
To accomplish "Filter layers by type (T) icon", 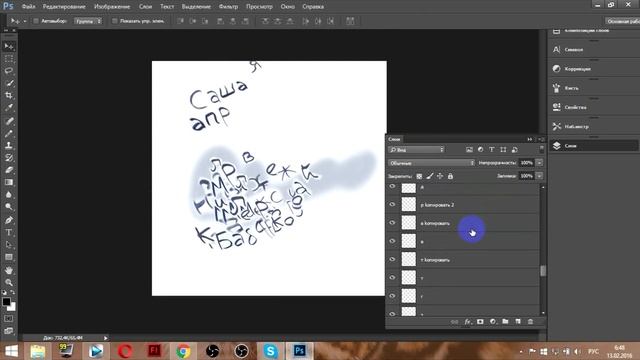I will point(492,150).
